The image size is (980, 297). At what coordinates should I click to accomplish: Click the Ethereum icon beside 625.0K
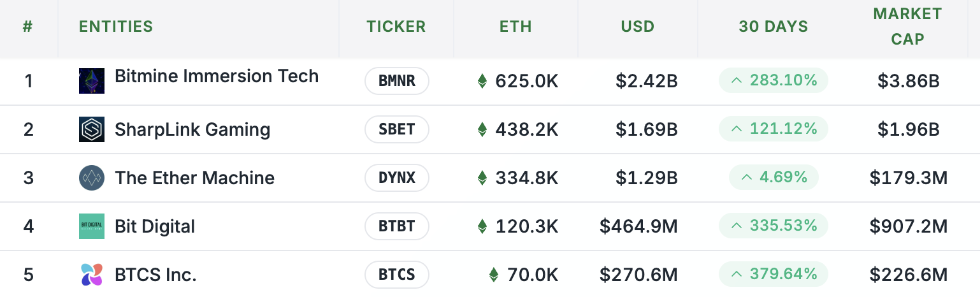[482, 81]
